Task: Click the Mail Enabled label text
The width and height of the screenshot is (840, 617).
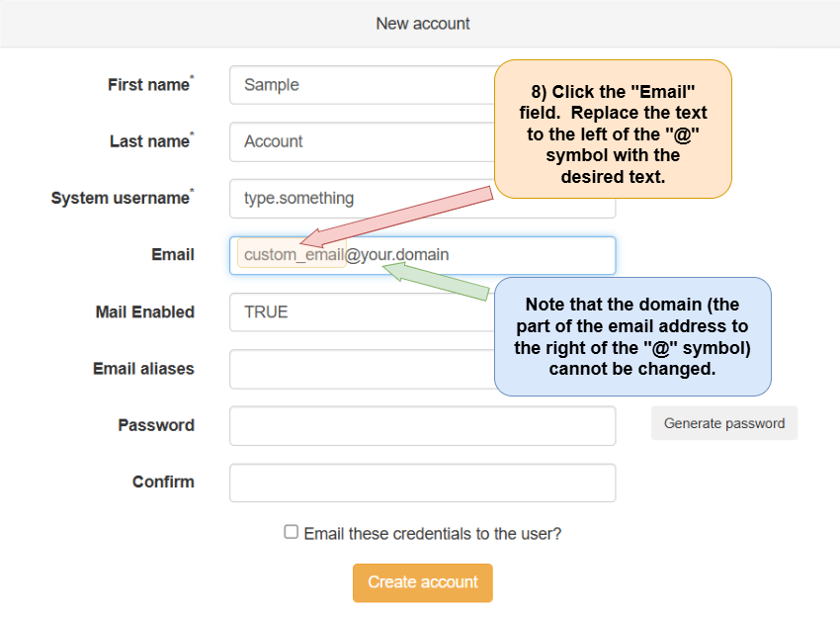Action: [x=145, y=312]
